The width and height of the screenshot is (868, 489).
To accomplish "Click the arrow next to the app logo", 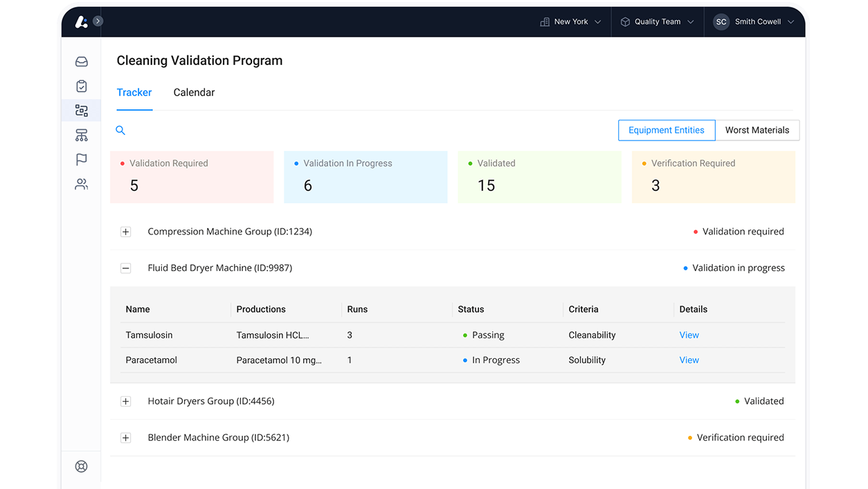I will pos(98,21).
